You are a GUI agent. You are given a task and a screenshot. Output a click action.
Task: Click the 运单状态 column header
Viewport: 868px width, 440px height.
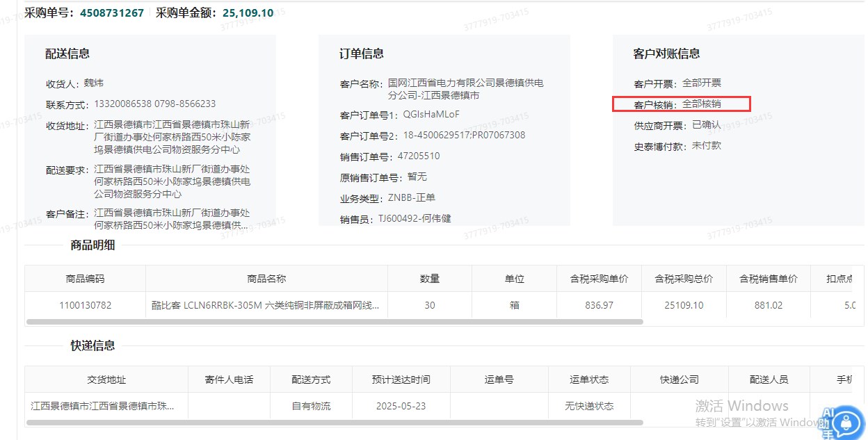588,380
